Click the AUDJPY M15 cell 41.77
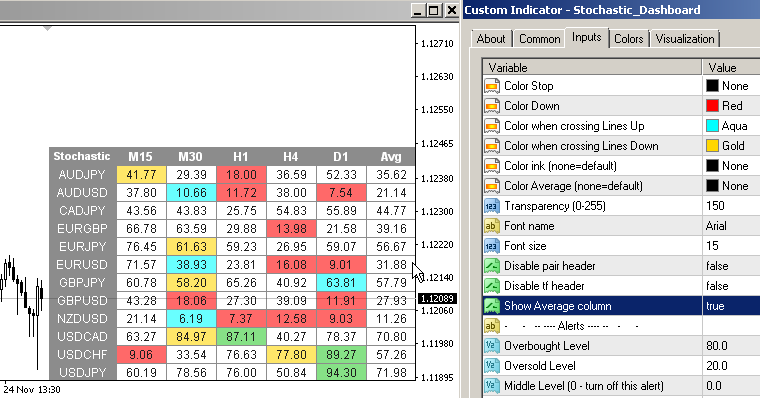 [x=142, y=175]
